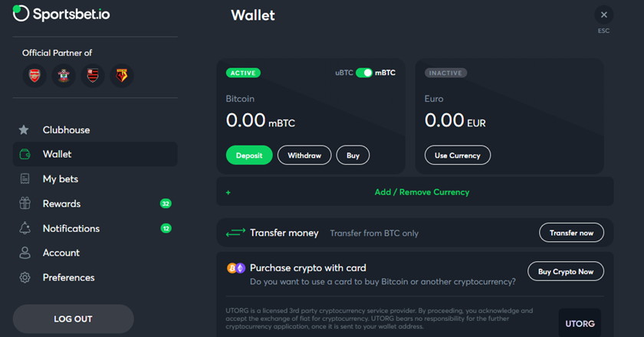Click the Clubhouse star icon
Viewport: 644px width, 337px height.
[x=24, y=129]
